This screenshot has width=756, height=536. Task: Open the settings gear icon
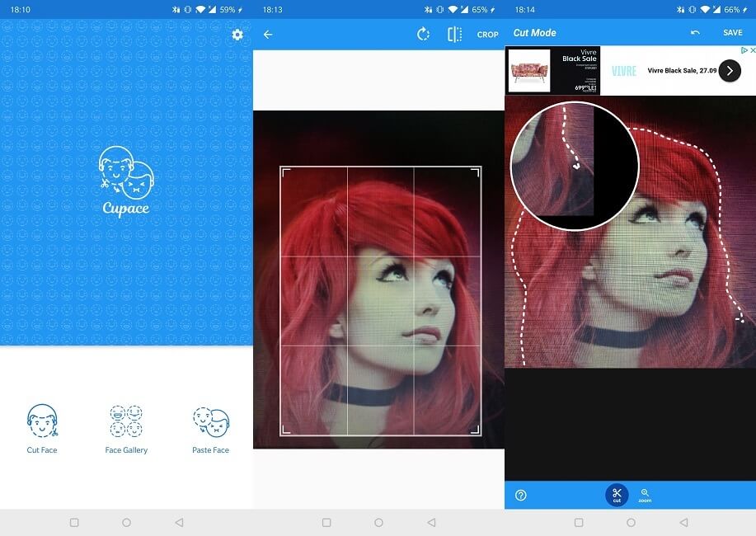[x=237, y=35]
